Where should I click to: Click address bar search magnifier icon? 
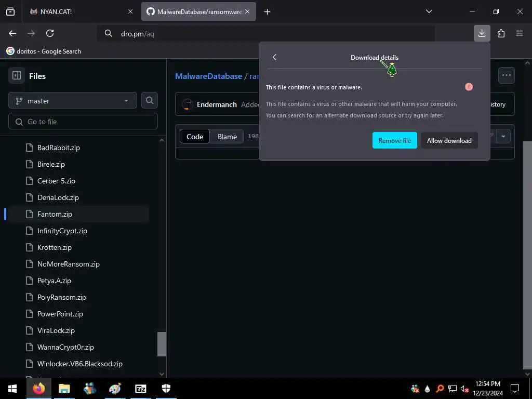click(108, 33)
